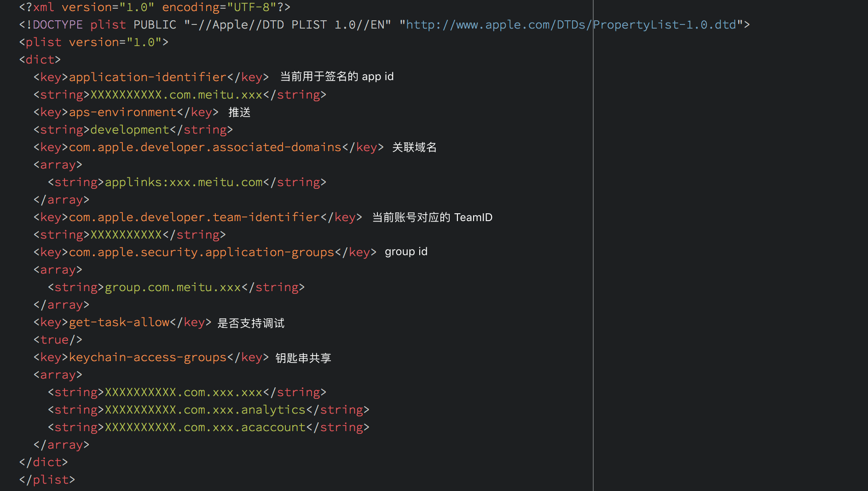Click the keychain-access-groups key name
This screenshot has width=868, height=491.
(x=147, y=357)
